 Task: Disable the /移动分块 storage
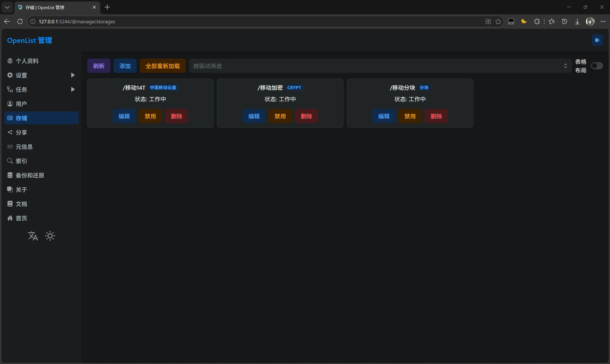pyautogui.click(x=410, y=116)
